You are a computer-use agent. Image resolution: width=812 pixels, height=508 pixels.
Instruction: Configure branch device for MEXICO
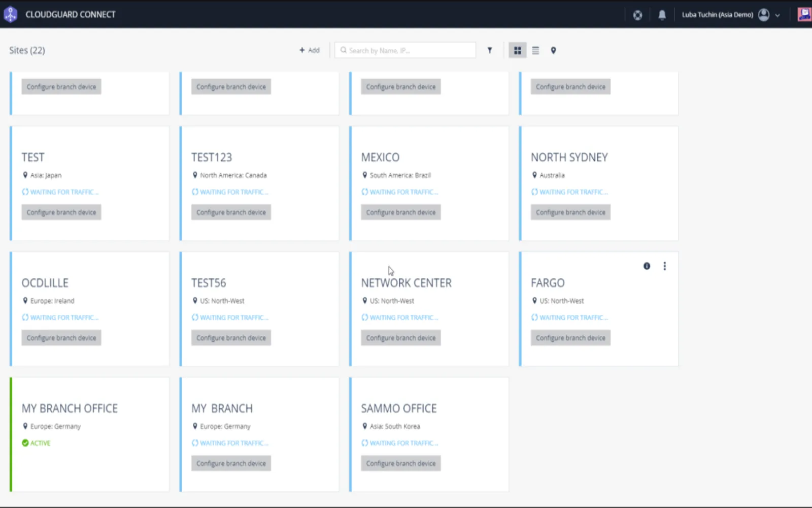(x=401, y=212)
